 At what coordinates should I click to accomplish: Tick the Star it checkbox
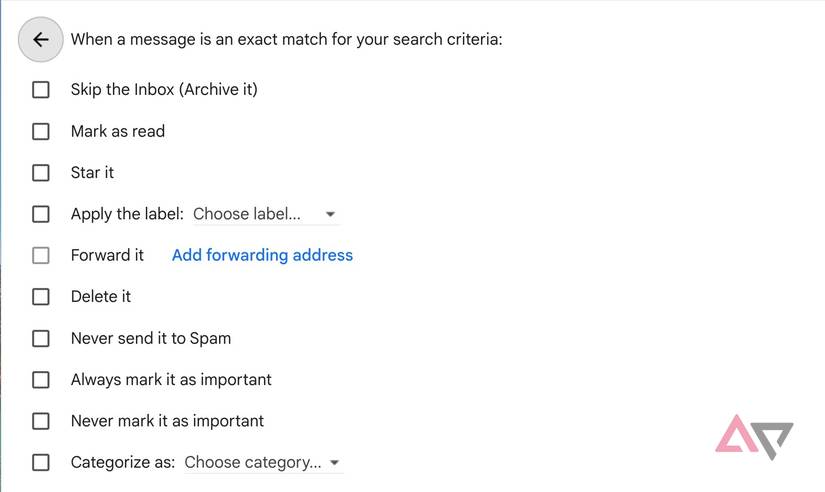pos(41,173)
